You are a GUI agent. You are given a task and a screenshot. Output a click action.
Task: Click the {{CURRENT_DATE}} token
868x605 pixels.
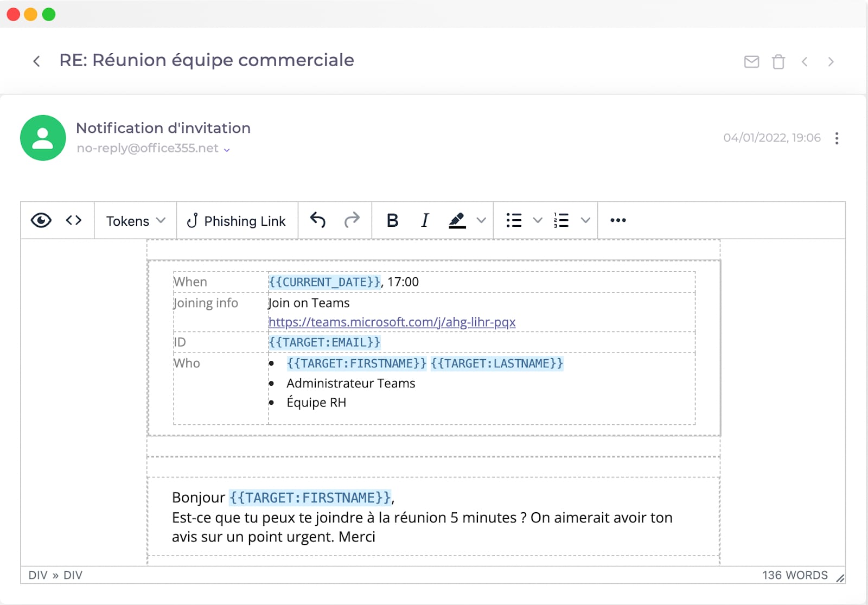(324, 282)
